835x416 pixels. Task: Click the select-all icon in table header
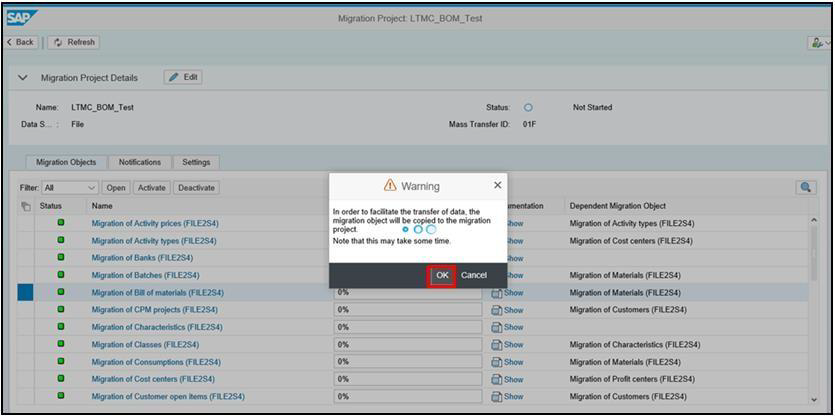tap(26, 206)
